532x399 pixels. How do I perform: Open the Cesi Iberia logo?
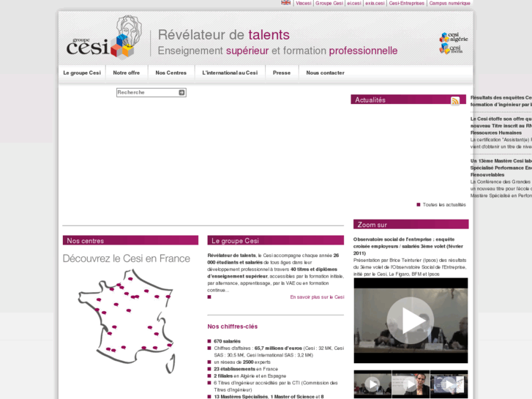coord(452,48)
